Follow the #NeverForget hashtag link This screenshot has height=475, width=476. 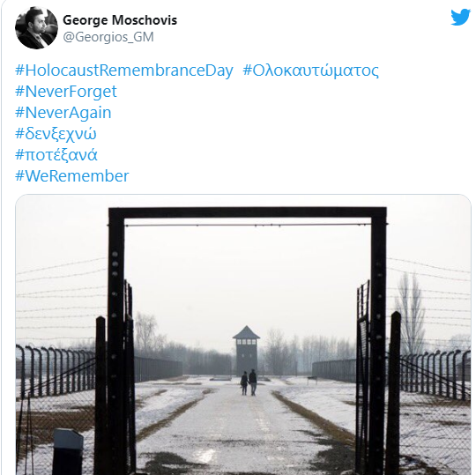[x=66, y=92]
